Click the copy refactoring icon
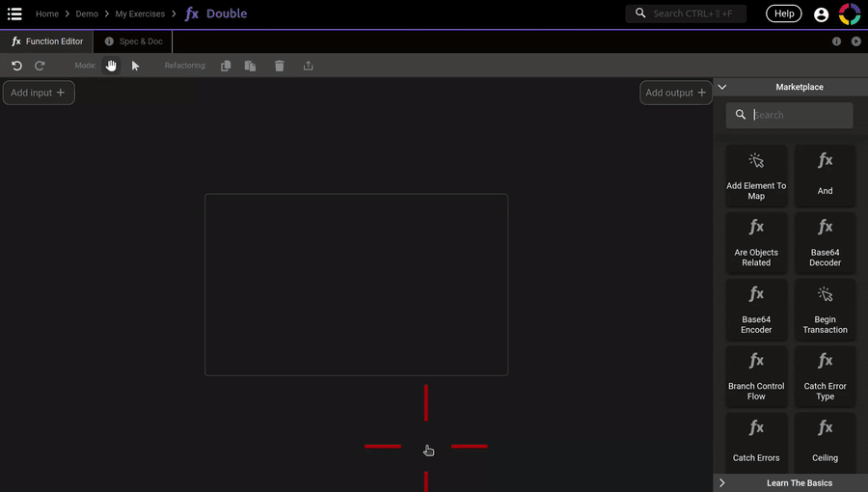 (x=226, y=66)
